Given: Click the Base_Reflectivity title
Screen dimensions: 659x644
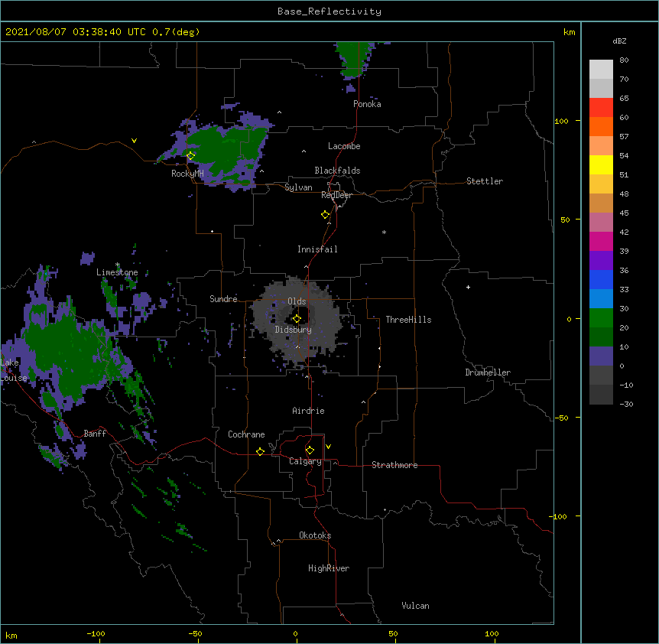Looking at the screenshot, I should [329, 11].
